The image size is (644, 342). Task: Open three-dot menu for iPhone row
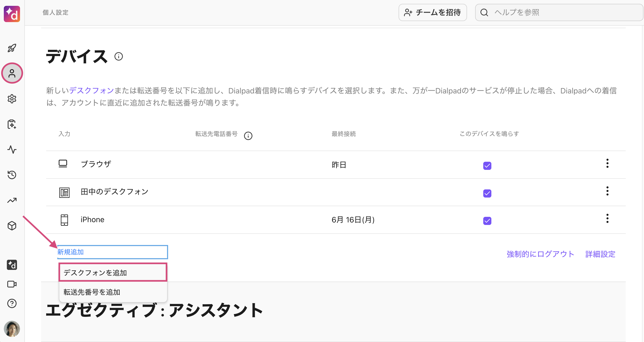click(607, 219)
